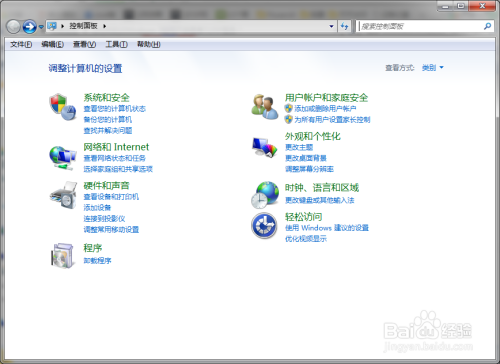Open the Hardware and Sound printer icon
Viewport: 500px width, 364px height.
(63, 195)
